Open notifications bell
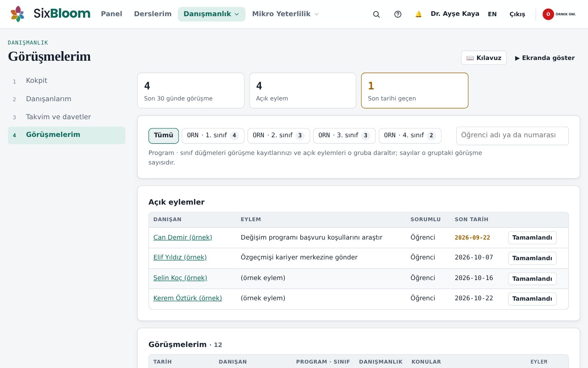Image resolution: width=588 pixels, height=368 pixels. point(418,14)
